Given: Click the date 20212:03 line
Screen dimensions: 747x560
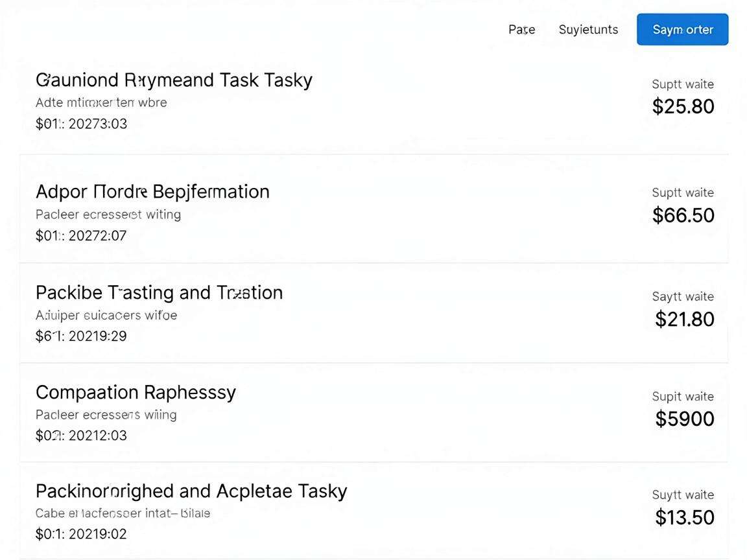Looking at the screenshot, I should coord(81,436).
